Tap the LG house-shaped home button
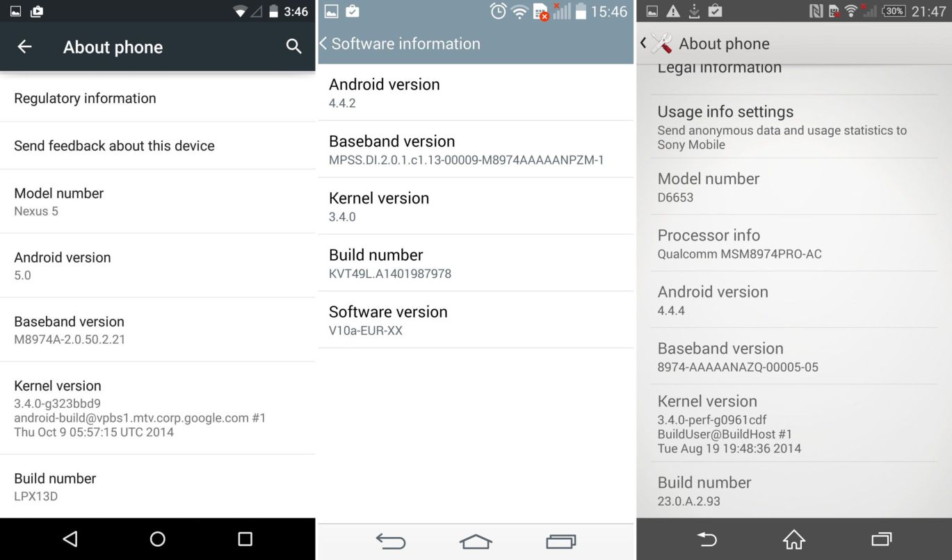 476,541
